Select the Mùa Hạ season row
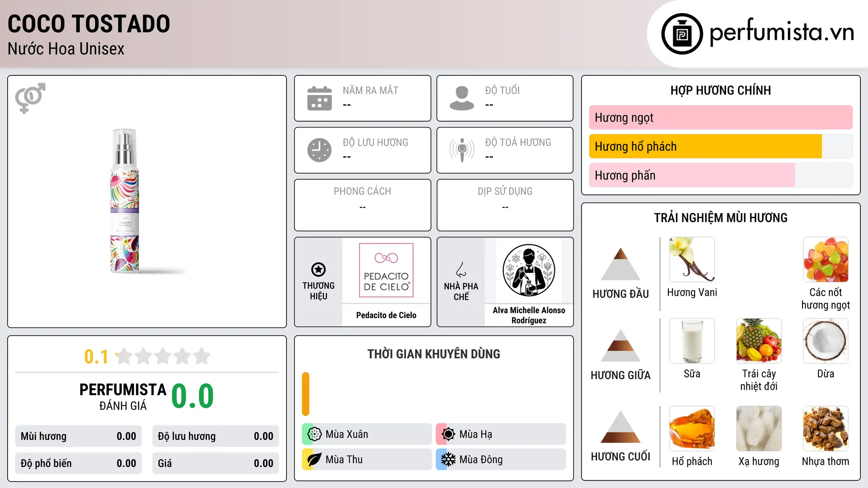Screen dimensions: 868x488 tap(501, 434)
